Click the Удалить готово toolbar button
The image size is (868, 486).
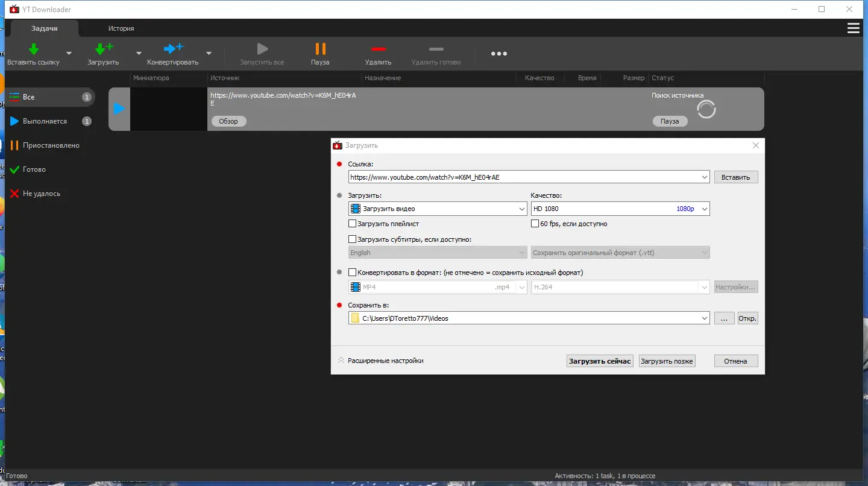pyautogui.click(x=436, y=54)
